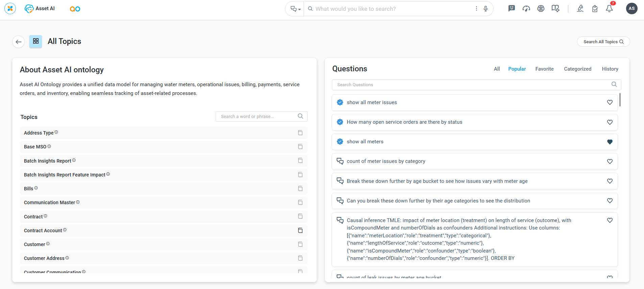Unfavorite the 'show all meters' question
This screenshot has height=289, width=644.
[x=610, y=142]
